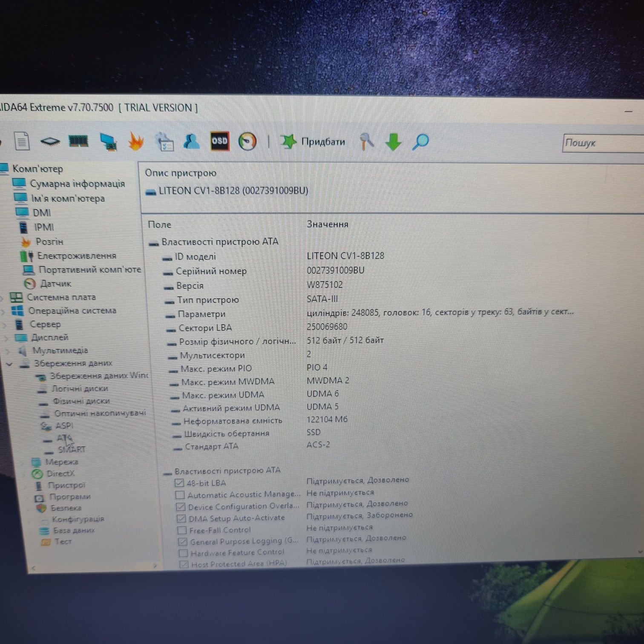Image resolution: width=644 pixels, height=644 pixels.
Task: Toggle General Purpose Logging checkbox
Action: [x=183, y=542]
